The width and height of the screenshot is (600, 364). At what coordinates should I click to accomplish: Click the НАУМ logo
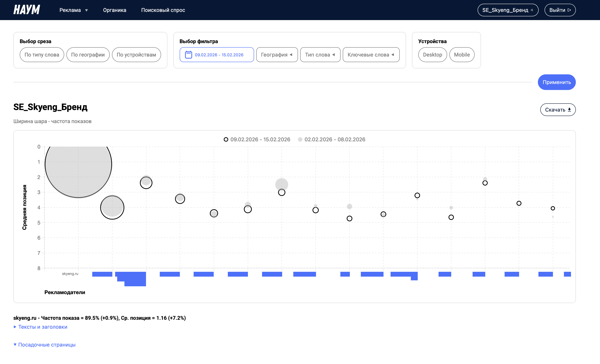[27, 10]
